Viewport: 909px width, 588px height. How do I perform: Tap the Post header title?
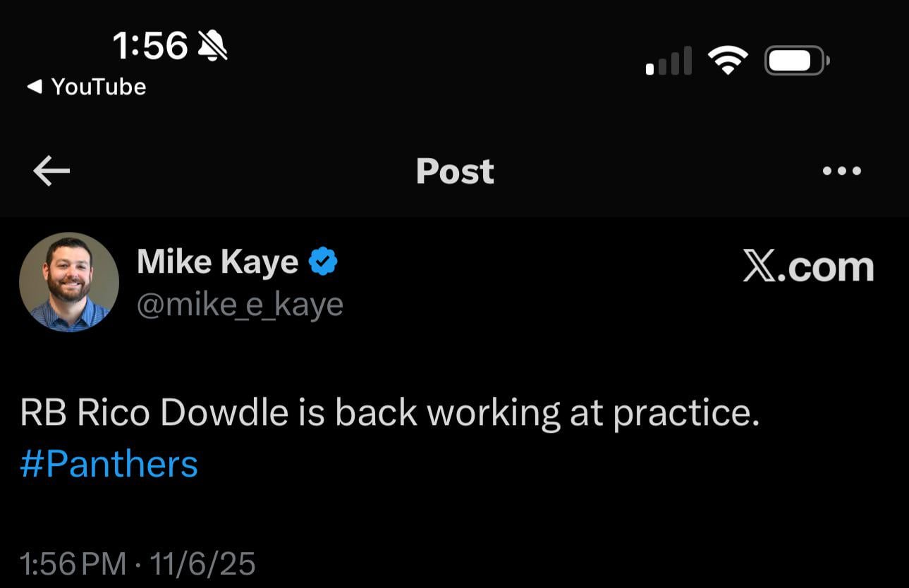pos(454,171)
